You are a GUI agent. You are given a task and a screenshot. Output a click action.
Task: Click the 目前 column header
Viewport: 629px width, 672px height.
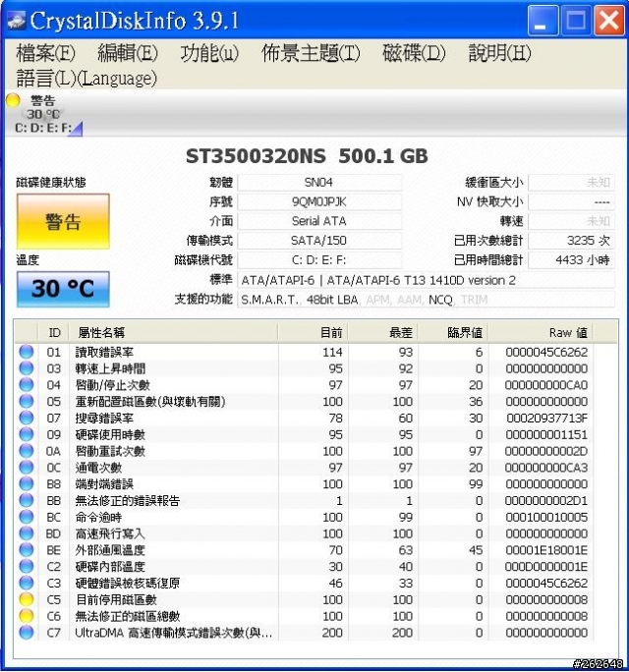pos(313,333)
